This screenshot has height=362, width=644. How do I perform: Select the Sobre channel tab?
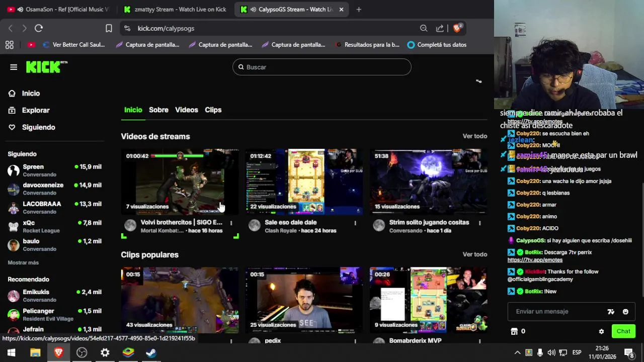click(158, 110)
